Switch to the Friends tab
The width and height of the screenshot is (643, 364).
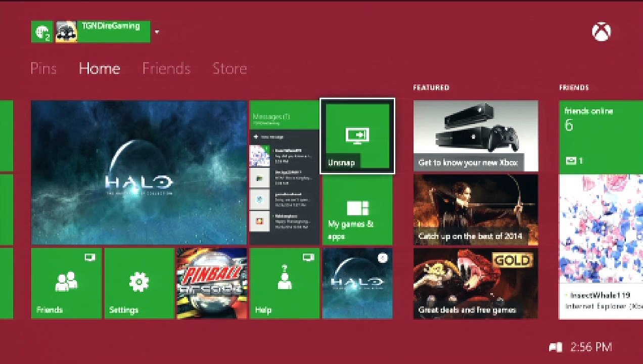pyautogui.click(x=166, y=68)
